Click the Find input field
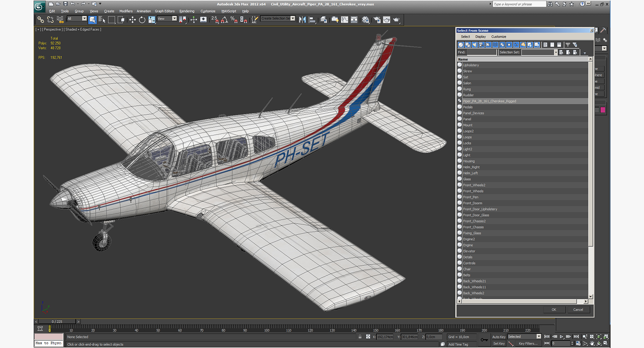Screen dimensions: 644x348 [482, 52]
